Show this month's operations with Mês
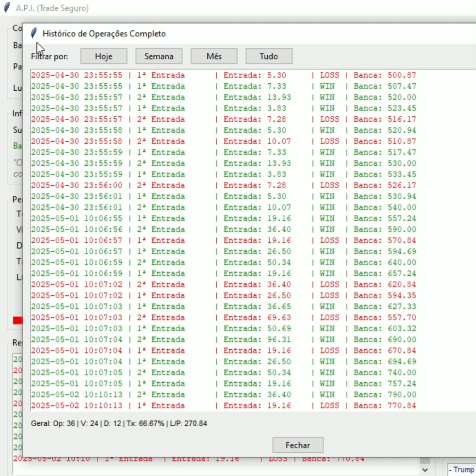Screen dimensions: 476x476 pyautogui.click(x=214, y=56)
